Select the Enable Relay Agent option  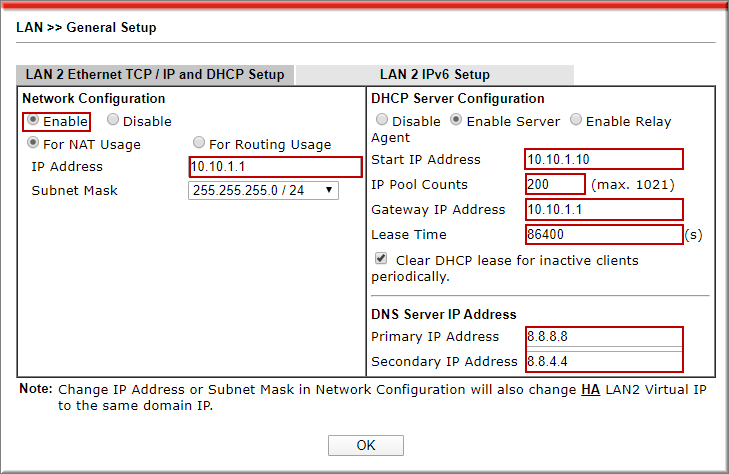576,121
